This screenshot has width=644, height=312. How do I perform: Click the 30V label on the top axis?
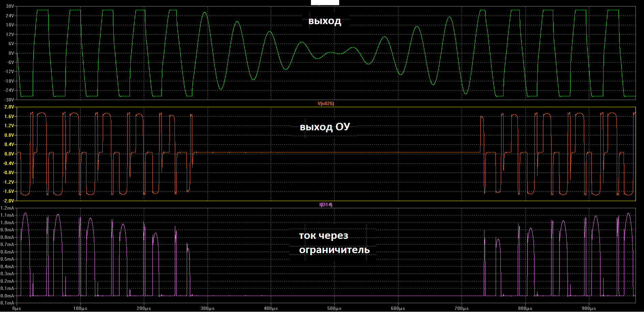pos(10,6)
